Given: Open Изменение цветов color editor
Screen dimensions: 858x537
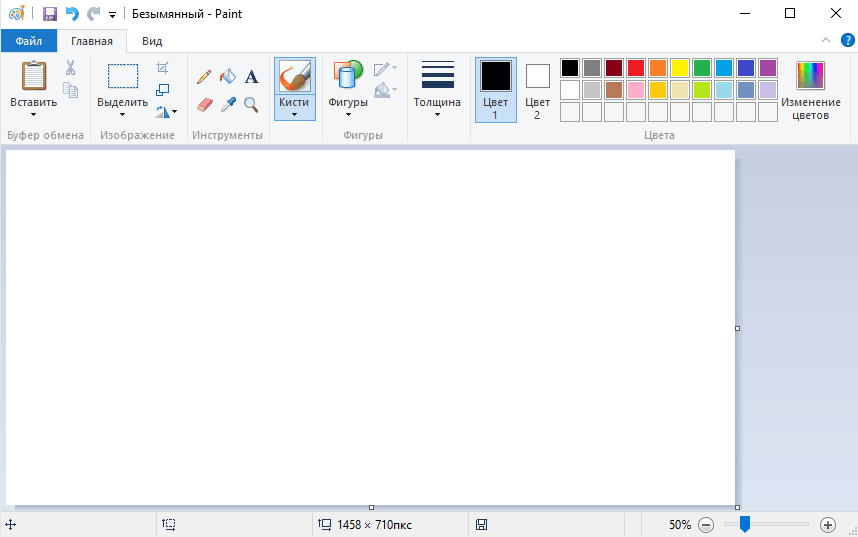Looking at the screenshot, I should tap(810, 89).
